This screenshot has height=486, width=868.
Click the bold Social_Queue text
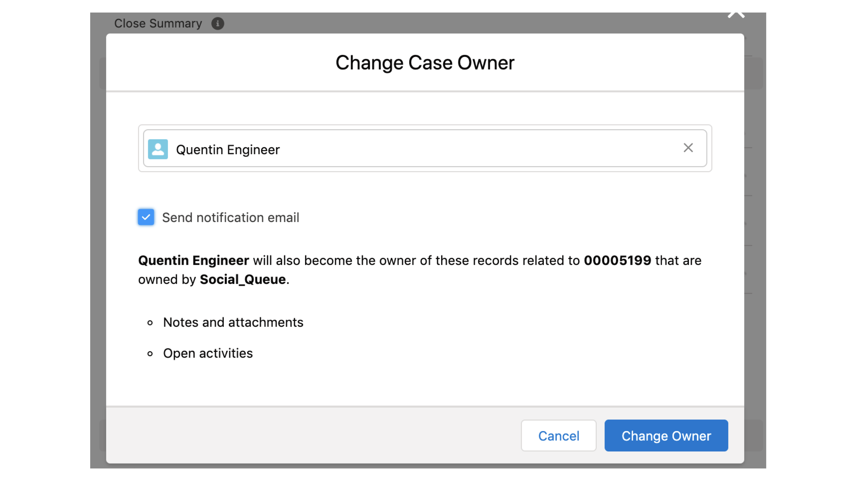click(243, 280)
